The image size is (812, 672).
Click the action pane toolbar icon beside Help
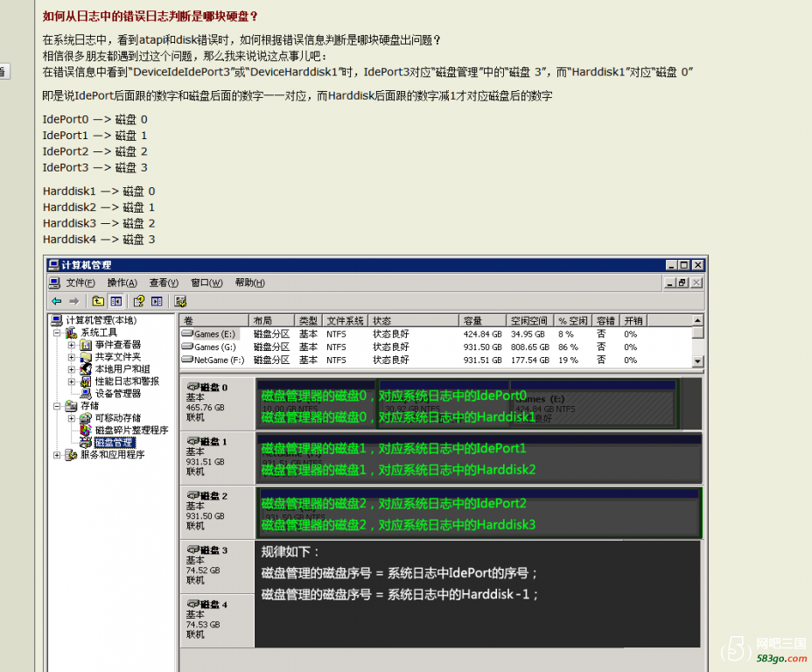(157, 301)
